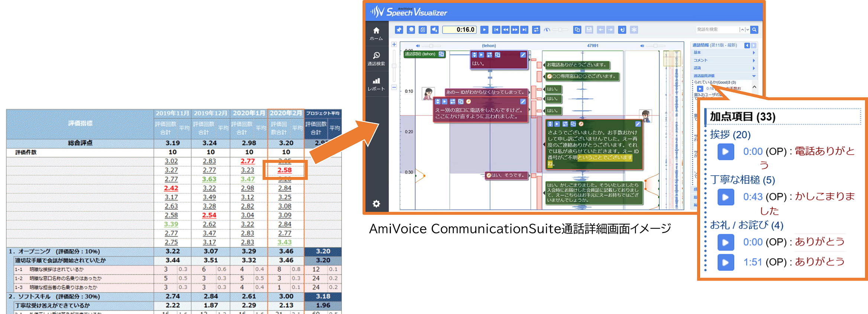Image resolution: width=868 pixels, height=314 pixels.
Task: Copy the 通話開始 (tehon) marker
Action: (x=441, y=54)
